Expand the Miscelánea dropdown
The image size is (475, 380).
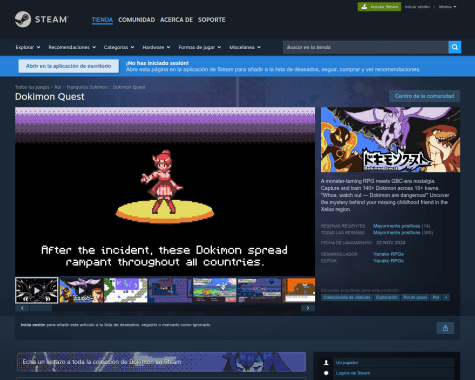pos(245,47)
